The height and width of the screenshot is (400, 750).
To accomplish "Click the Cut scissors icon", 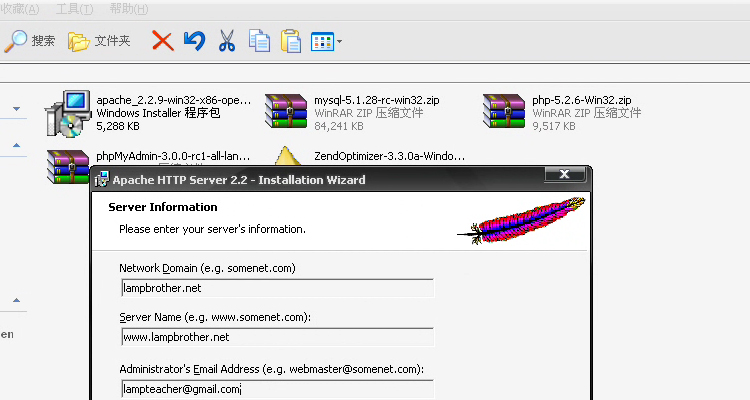I will pyautogui.click(x=227, y=41).
